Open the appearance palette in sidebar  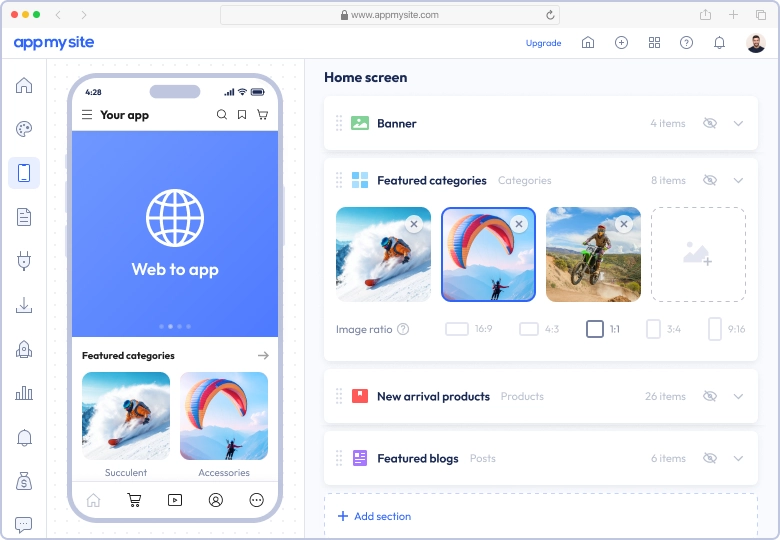(x=24, y=129)
